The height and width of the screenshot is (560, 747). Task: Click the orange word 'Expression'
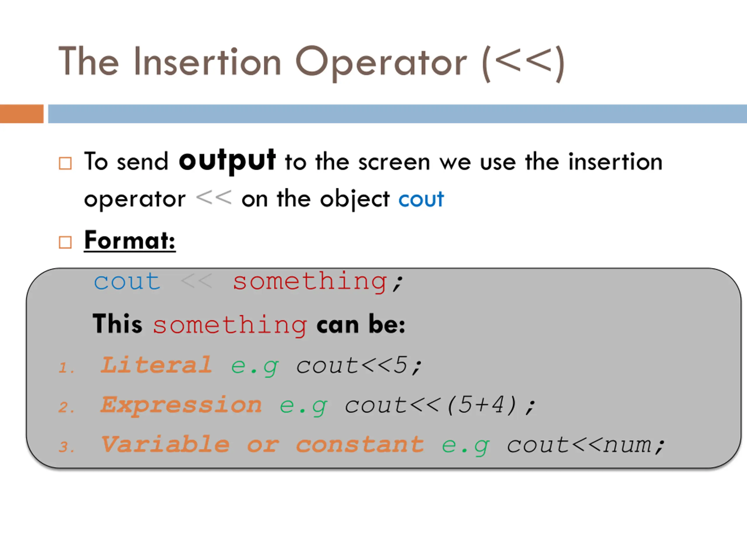pyautogui.click(x=181, y=406)
